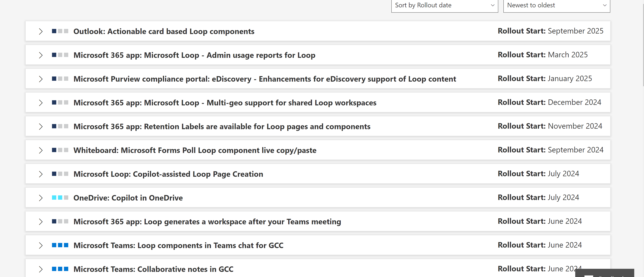Click status squares beside Copilot-assisted Loop Page Creation
The height and width of the screenshot is (277, 644).
[60, 174]
